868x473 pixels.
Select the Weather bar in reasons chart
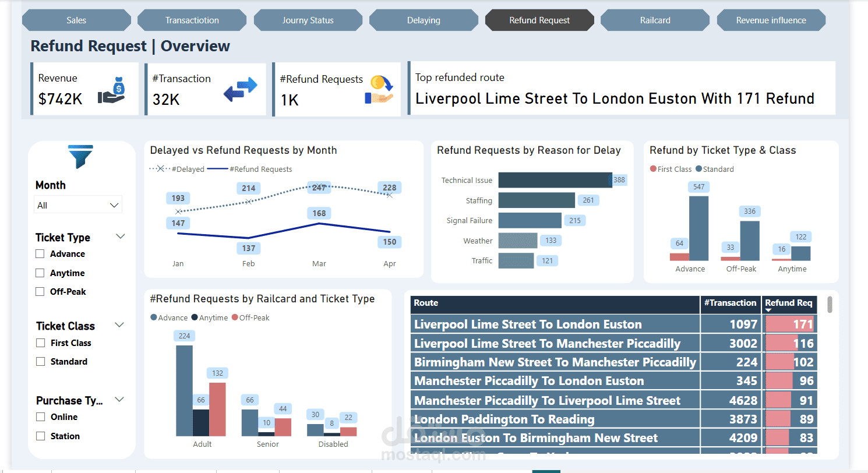(x=518, y=241)
